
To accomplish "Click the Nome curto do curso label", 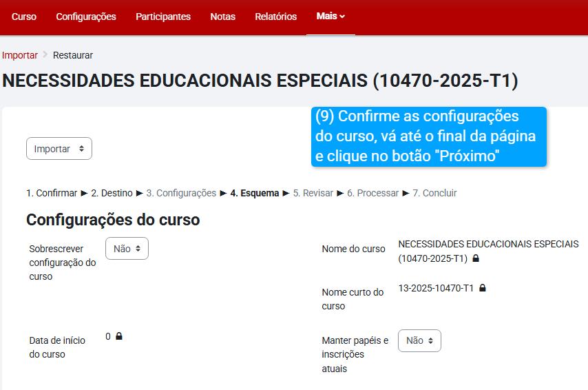I will tap(353, 299).
